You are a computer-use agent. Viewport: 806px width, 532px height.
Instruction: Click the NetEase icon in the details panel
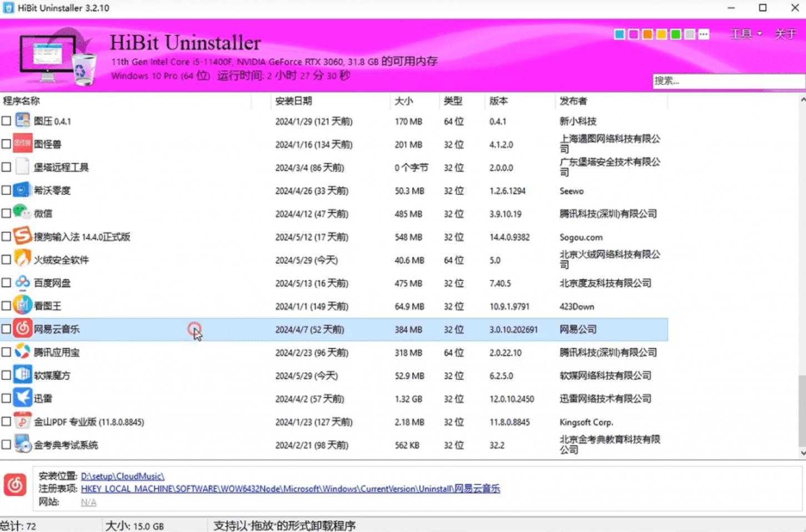(x=16, y=485)
